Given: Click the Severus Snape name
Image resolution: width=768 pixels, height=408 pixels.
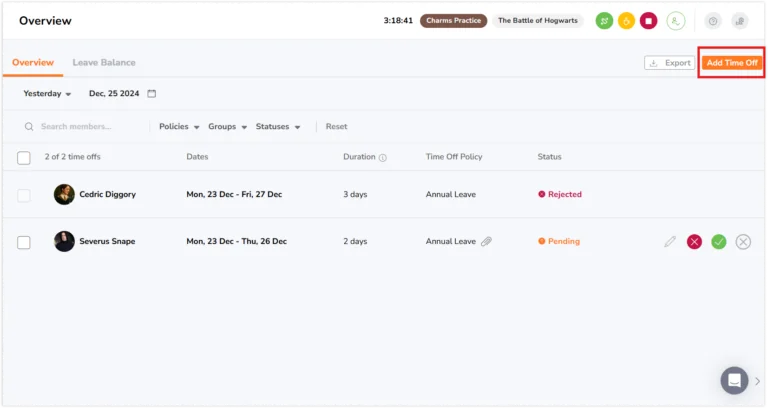Looking at the screenshot, I should (107, 241).
